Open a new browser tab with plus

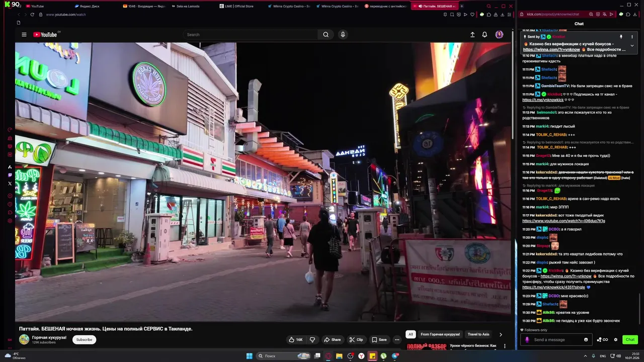pyautogui.click(x=461, y=6)
